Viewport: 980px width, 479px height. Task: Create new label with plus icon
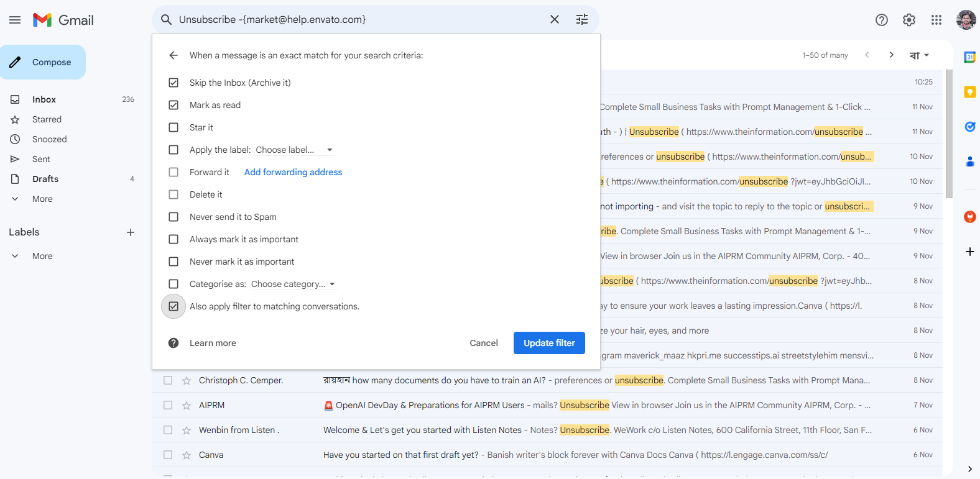coord(131,232)
